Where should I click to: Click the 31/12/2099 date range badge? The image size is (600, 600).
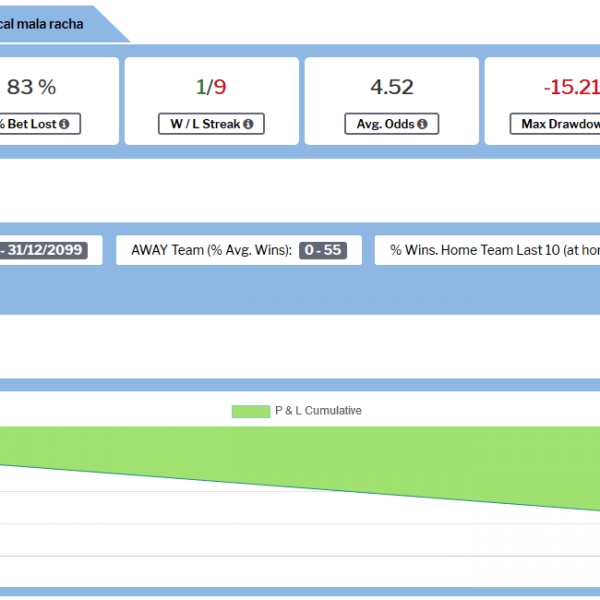[43, 250]
